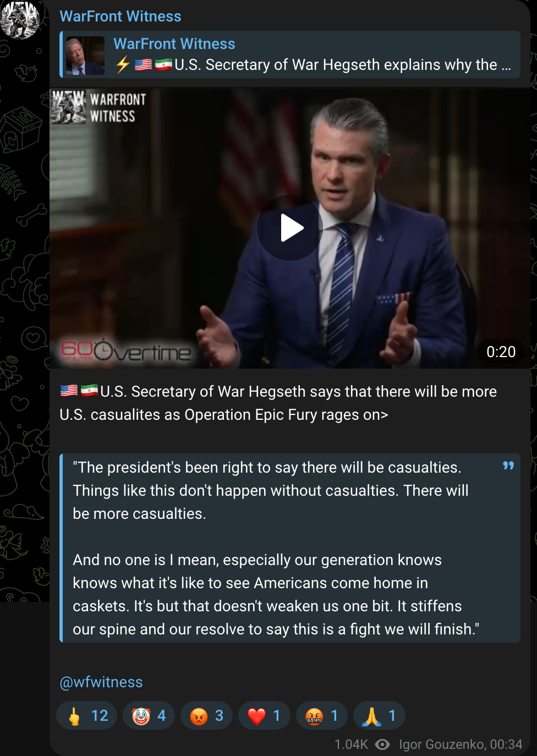This screenshot has width=537, height=756.
Task: Toggle the middle finger reaction with 12
Action: coord(87,715)
